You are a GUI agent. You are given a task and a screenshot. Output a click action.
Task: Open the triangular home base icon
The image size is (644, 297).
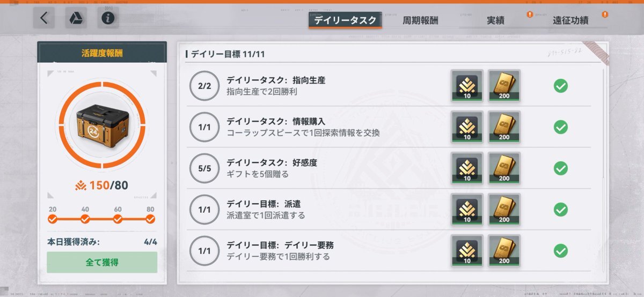[x=76, y=18]
